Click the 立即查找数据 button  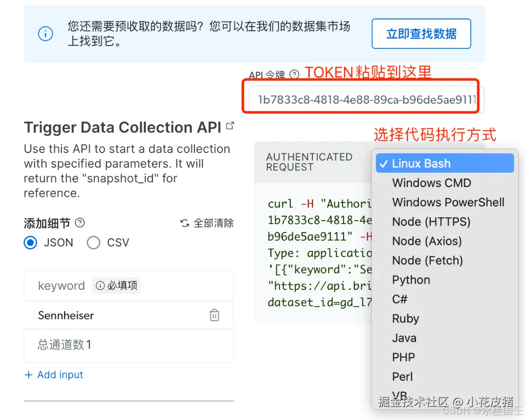[421, 34]
